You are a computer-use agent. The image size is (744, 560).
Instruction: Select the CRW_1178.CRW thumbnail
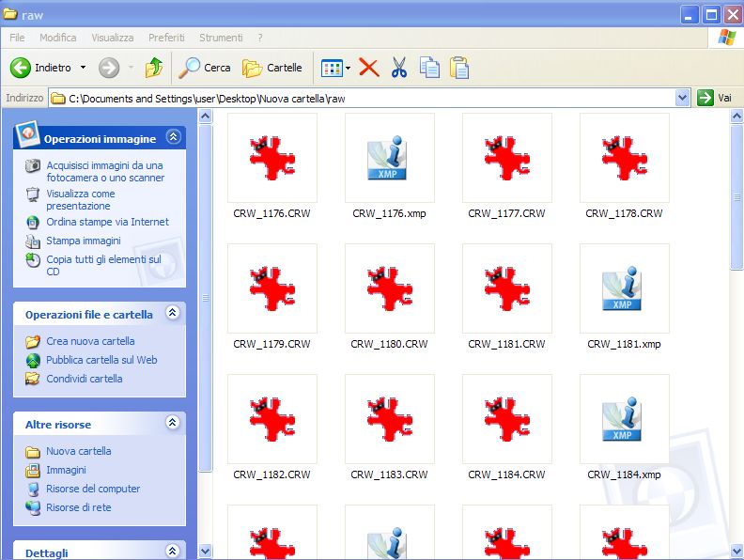click(x=625, y=158)
